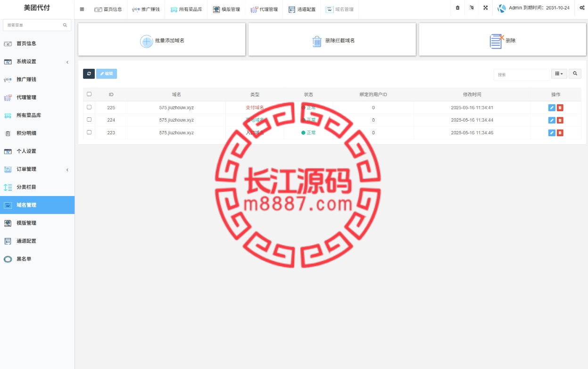588x369 pixels.
Task: Click the trash clear-cache icon in header
Action: [457, 8]
